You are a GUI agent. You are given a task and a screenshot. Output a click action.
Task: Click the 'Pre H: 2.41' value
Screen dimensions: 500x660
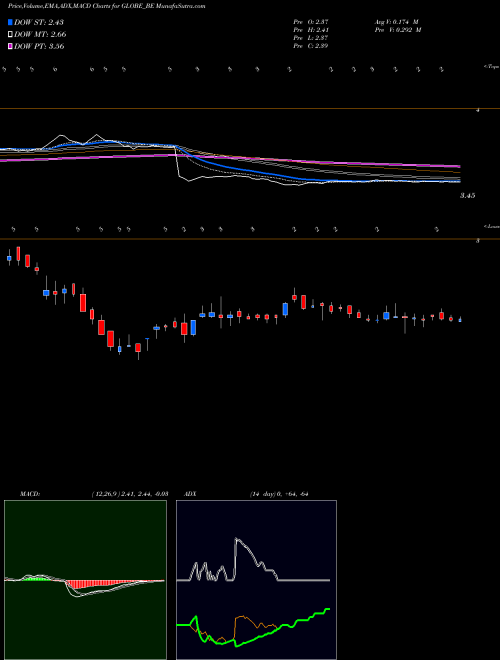[x=311, y=30]
